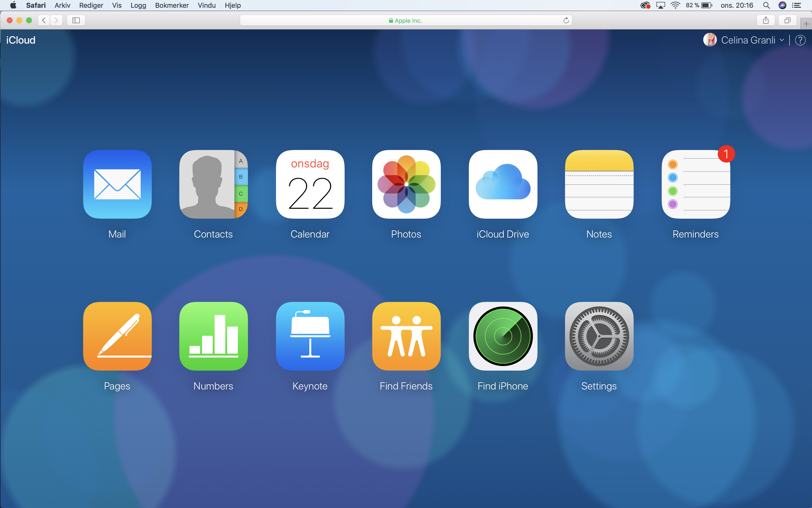Open the iCloud Drive app icon
Screen dimensions: 812x508
pyautogui.click(x=503, y=184)
